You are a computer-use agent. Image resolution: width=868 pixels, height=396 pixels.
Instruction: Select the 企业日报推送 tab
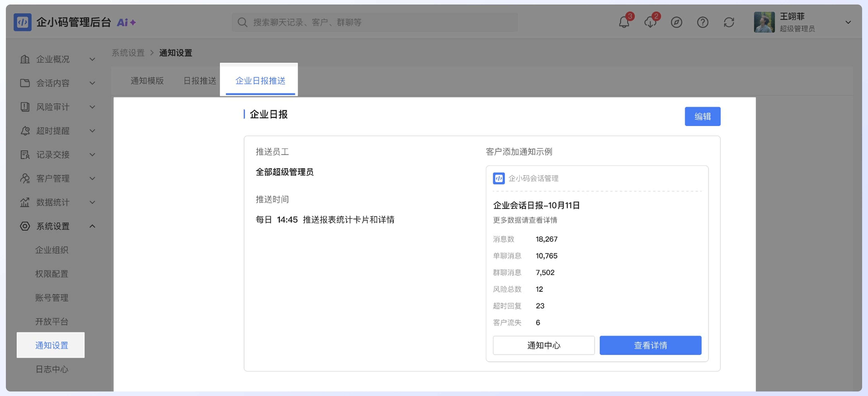coord(260,81)
